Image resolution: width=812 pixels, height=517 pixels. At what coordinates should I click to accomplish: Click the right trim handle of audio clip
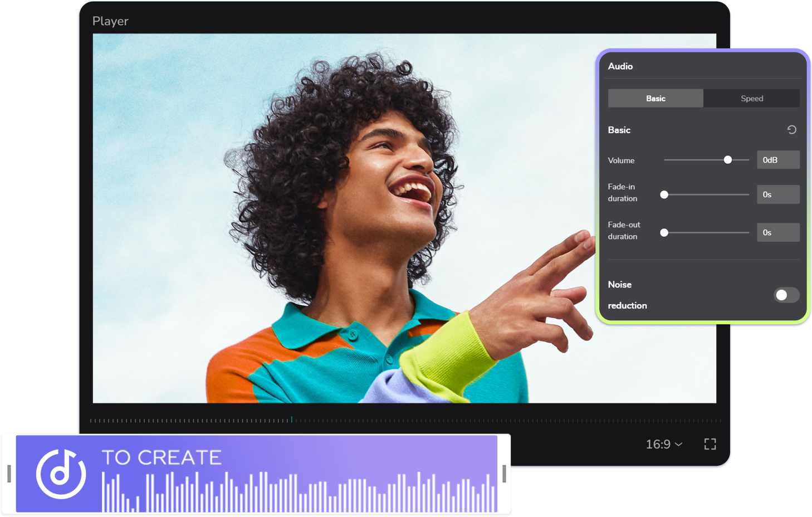[504, 474]
